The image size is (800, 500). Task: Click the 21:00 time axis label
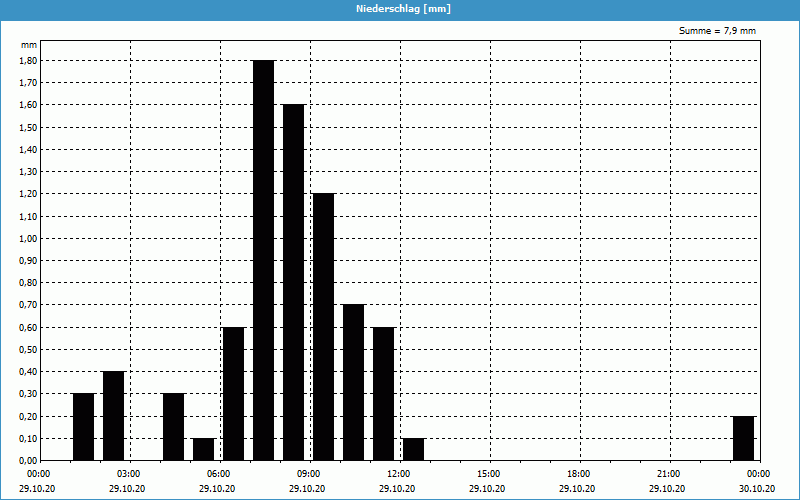coord(668,473)
